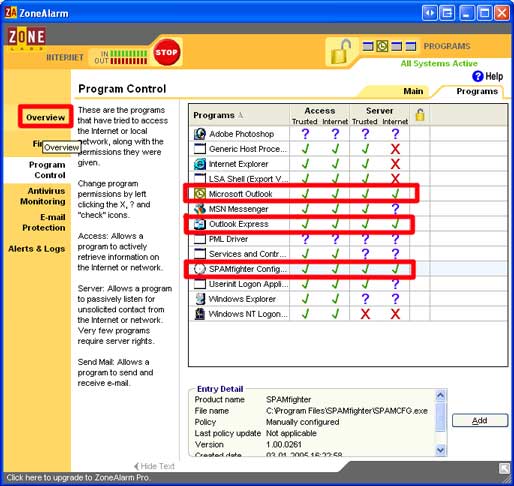Select Services and Contr... row name
Screen dimensions: 514x486
click(x=247, y=254)
